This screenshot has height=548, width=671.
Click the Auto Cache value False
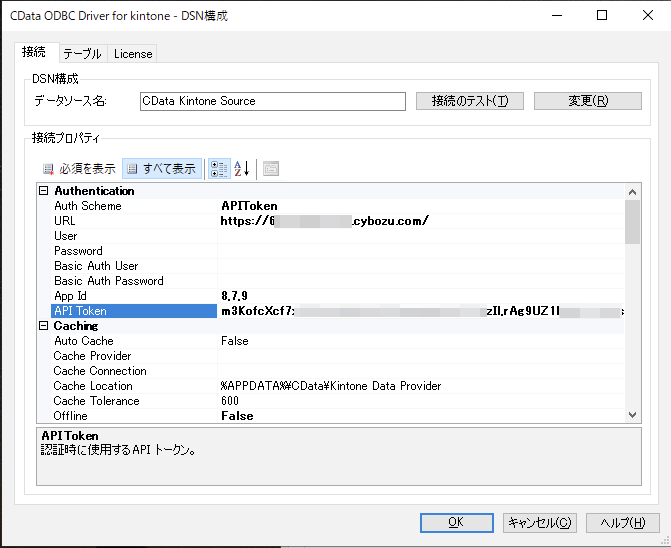point(235,341)
